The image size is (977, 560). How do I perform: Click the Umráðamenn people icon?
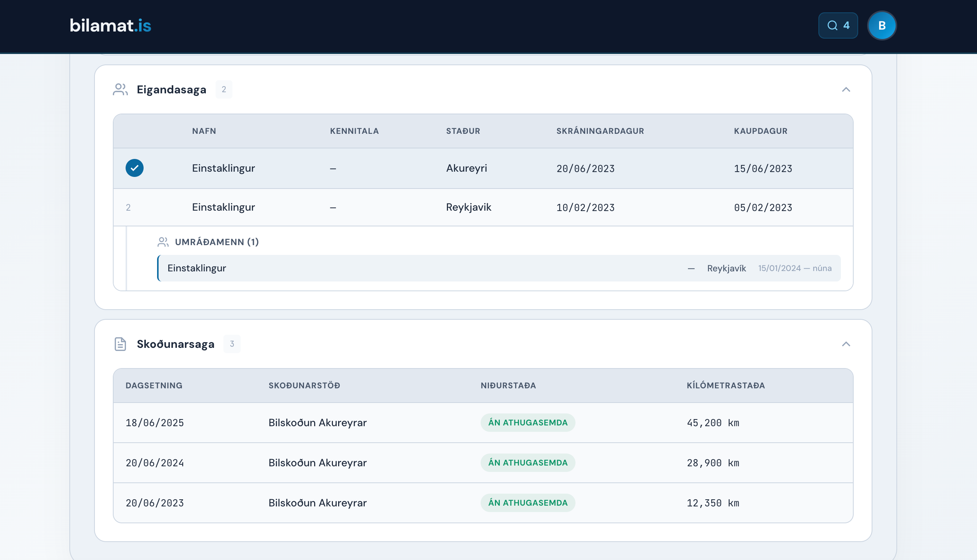tap(163, 242)
